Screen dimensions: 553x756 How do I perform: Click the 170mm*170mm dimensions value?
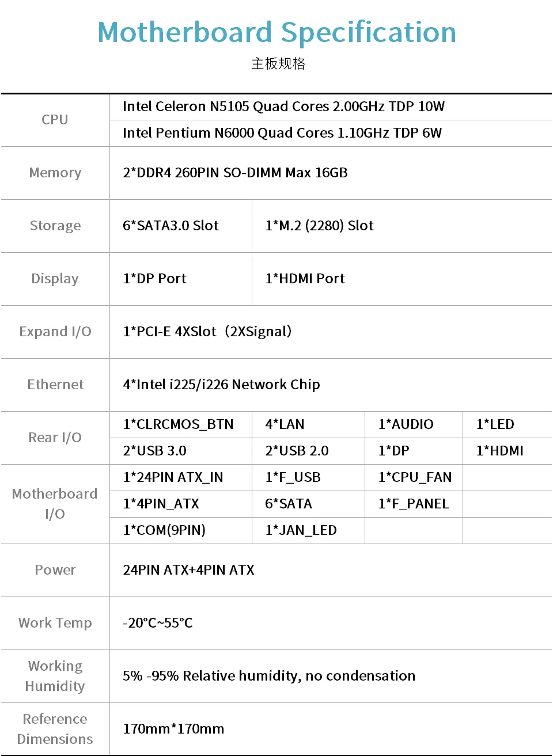pyautogui.click(x=173, y=729)
